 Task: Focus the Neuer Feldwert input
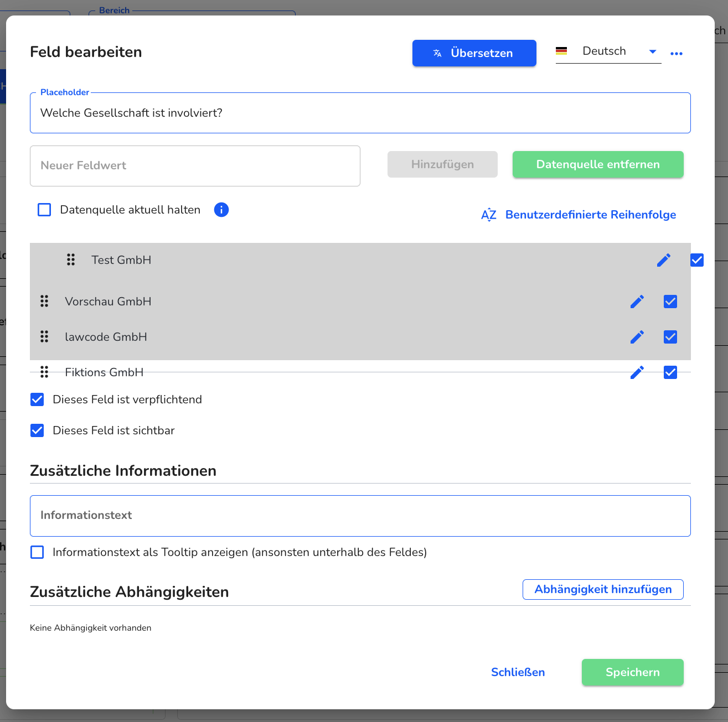tap(195, 166)
